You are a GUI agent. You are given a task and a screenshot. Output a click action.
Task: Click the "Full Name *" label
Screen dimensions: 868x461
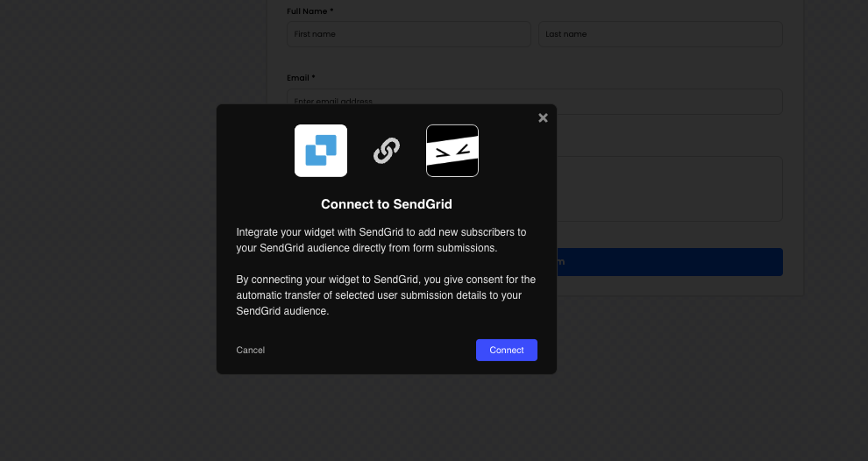click(x=310, y=11)
